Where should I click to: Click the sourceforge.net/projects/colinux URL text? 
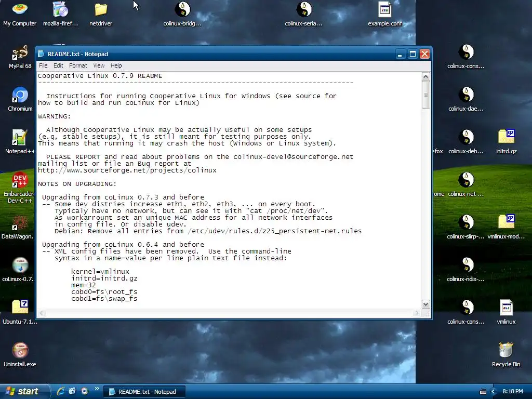click(127, 170)
